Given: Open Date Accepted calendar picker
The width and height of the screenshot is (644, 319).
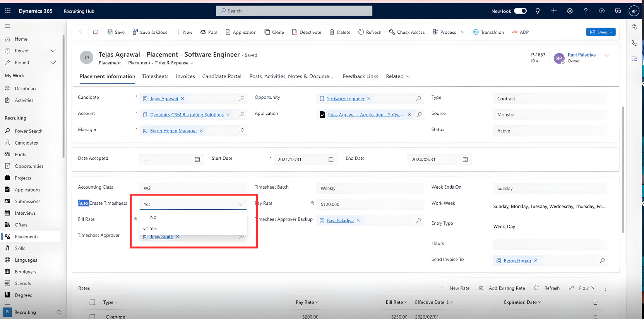Looking at the screenshot, I should pos(197,160).
